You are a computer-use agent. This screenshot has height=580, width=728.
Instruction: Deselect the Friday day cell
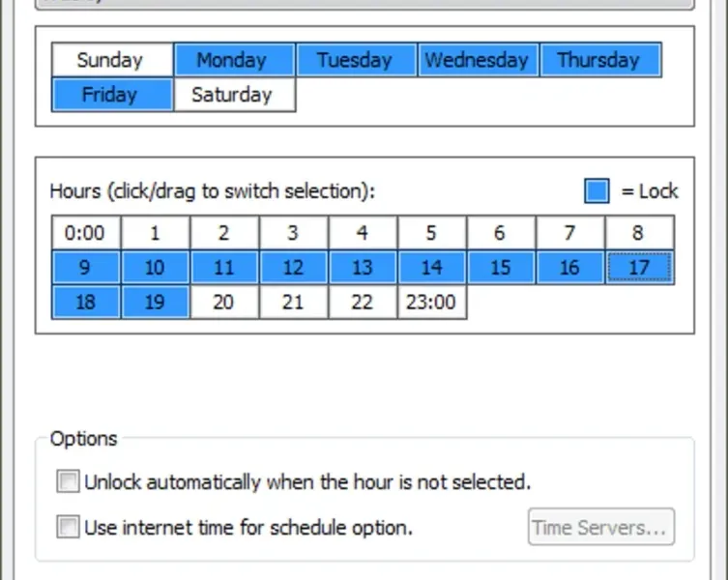click(x=110, y=95)
